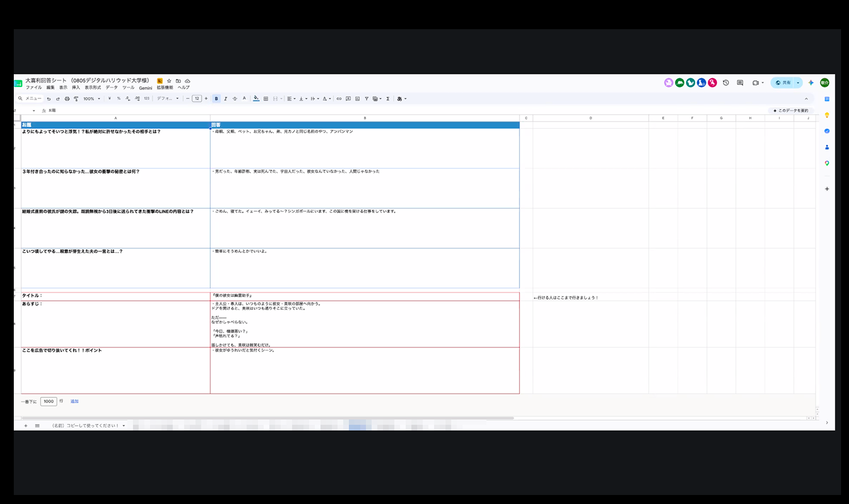Show all comments with the speech icon
Viewport: 849px width, 504px height.
coord(740,83)
